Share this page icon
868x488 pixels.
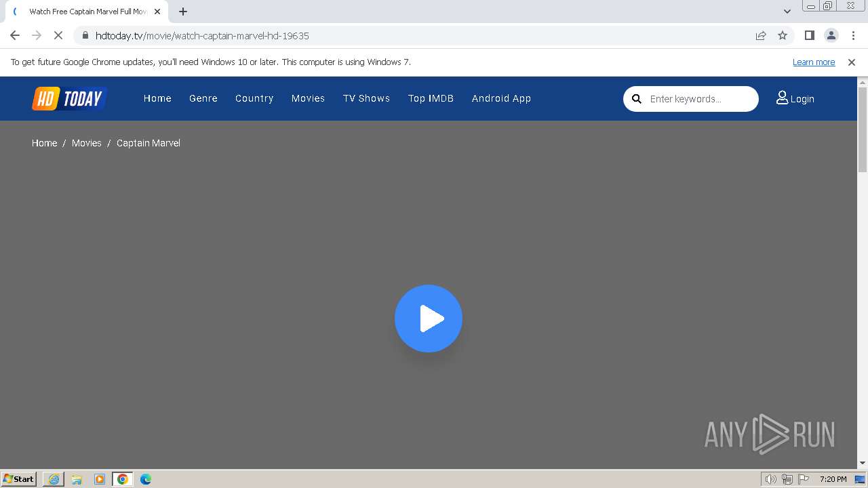(x=761, y=35)
